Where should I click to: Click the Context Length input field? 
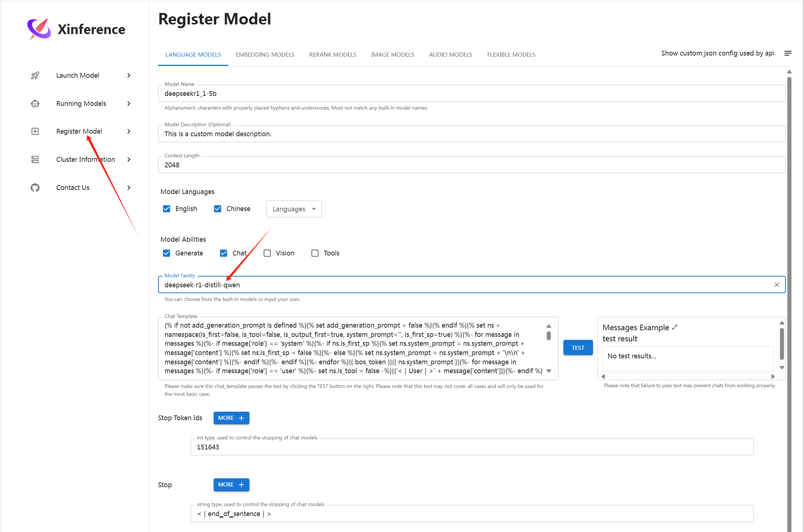471,165
